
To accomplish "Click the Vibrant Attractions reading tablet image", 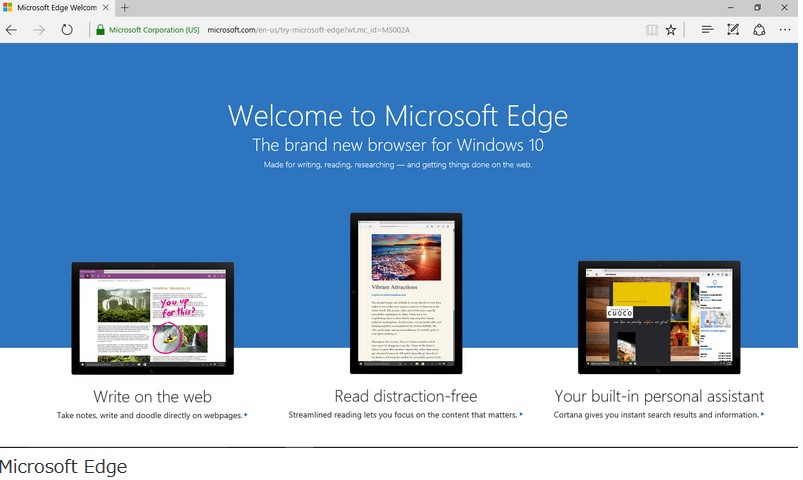I will click(x=406, y=292).
